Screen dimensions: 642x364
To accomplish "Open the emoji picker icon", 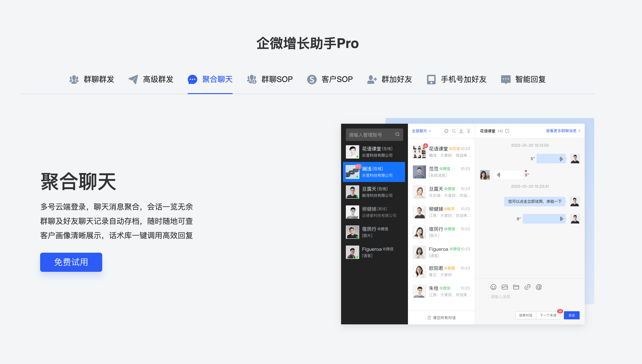I will coord(493,287).
